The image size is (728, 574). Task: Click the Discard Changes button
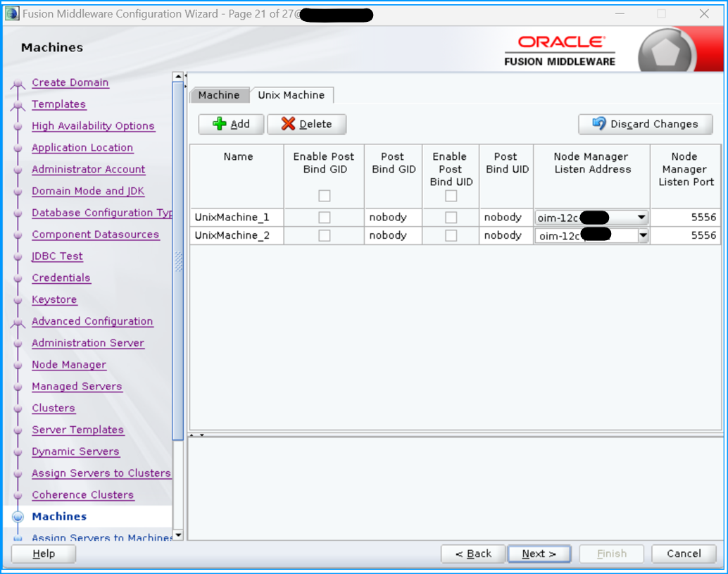[x=646, y=124]
